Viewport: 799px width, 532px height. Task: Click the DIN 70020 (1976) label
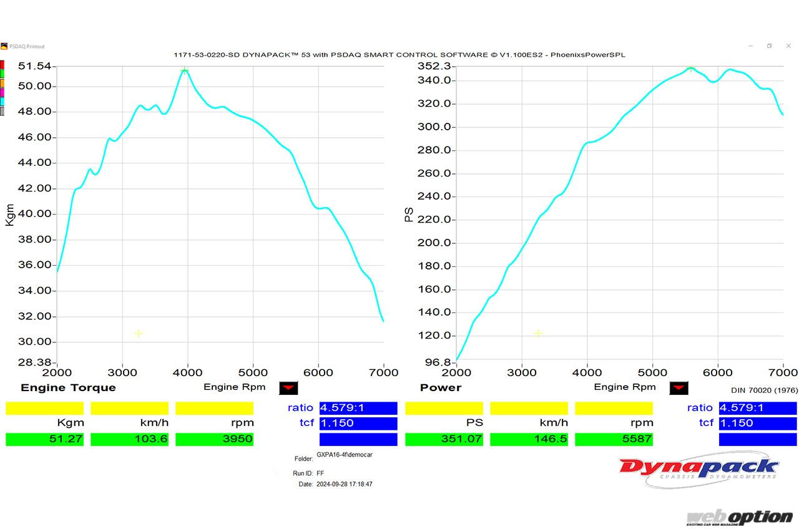[x=764, y=390]
